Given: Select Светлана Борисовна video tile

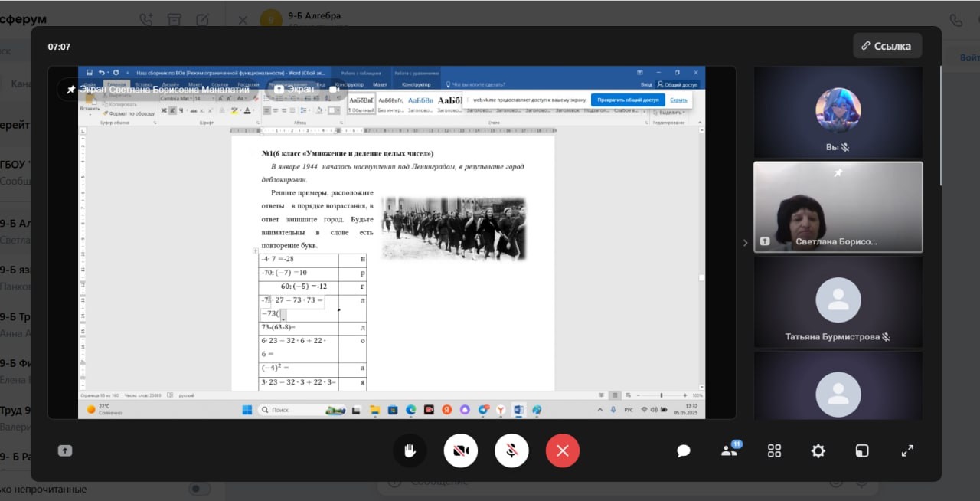Looking at the screenshot, I should (x=838, y=207).
